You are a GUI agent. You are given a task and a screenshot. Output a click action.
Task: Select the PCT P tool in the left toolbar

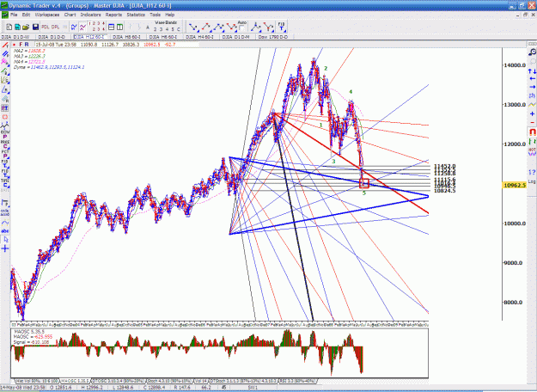5,154
